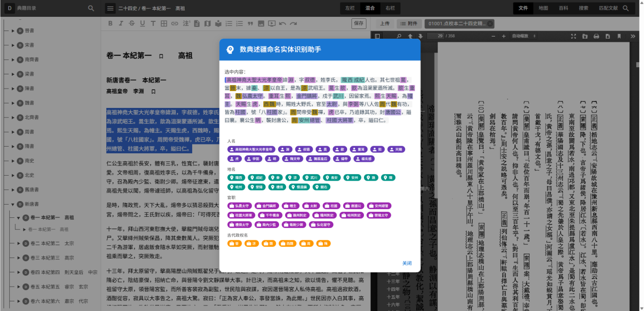Upload a file with 上传 button
The width and height of the screenshot is (644, 311).
(385, 23)
